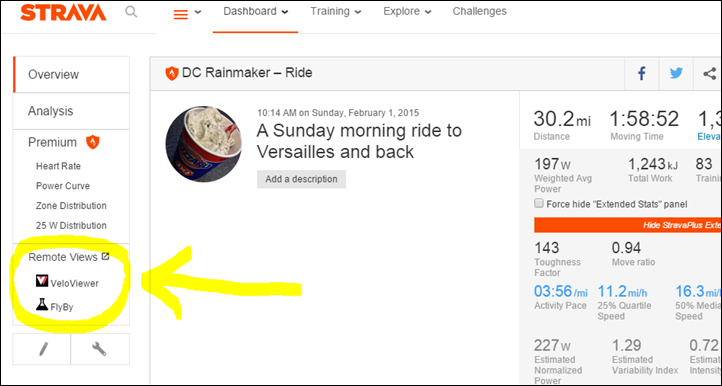Image resolution: width=722 pixels, height=386 pixels.
Task: Check Force hide Extended Stats panel
Action: 538,203
